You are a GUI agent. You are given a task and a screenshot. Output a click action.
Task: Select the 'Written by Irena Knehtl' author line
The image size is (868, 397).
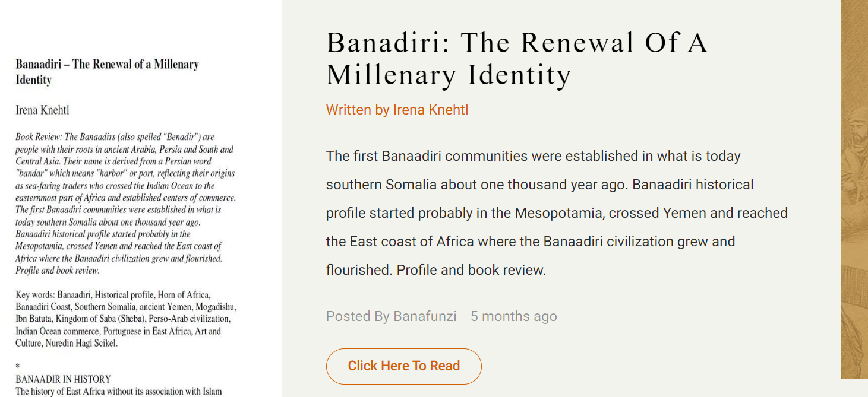pos(397,110)
